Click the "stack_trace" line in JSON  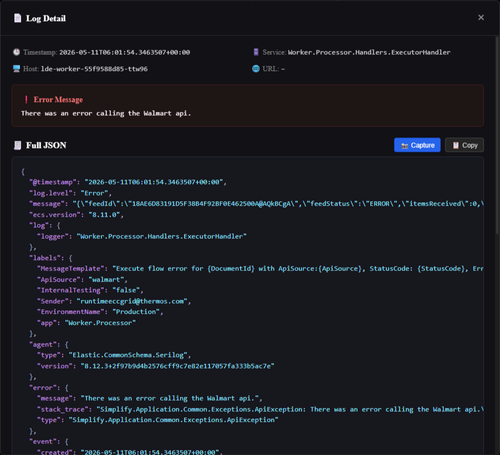260,409
